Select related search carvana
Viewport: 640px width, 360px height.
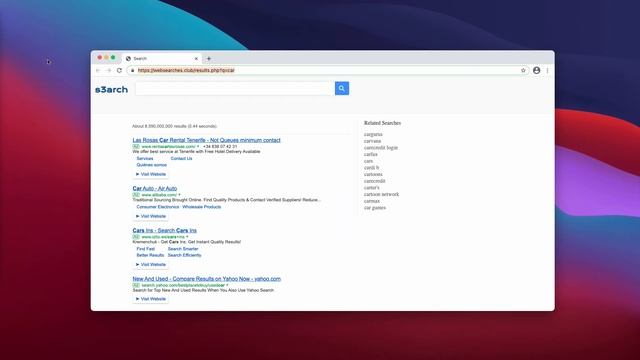point(372,141)
